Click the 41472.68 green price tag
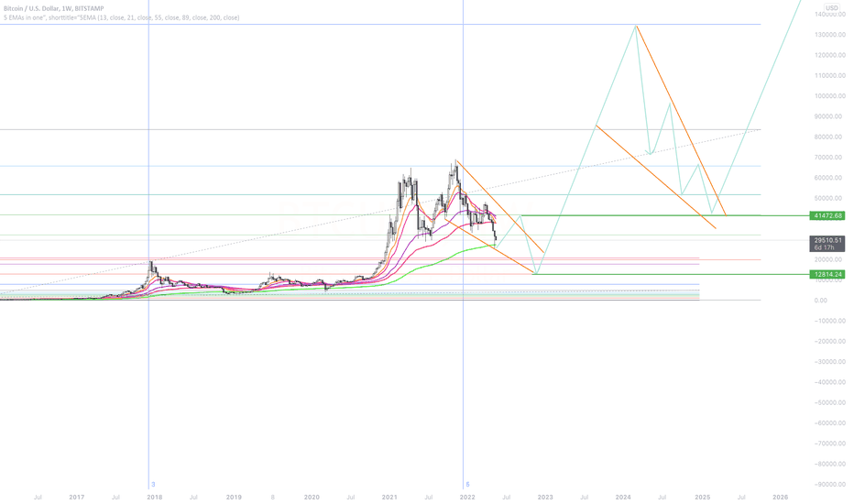This screenshot has height=504, width=854. coord(827,215)
